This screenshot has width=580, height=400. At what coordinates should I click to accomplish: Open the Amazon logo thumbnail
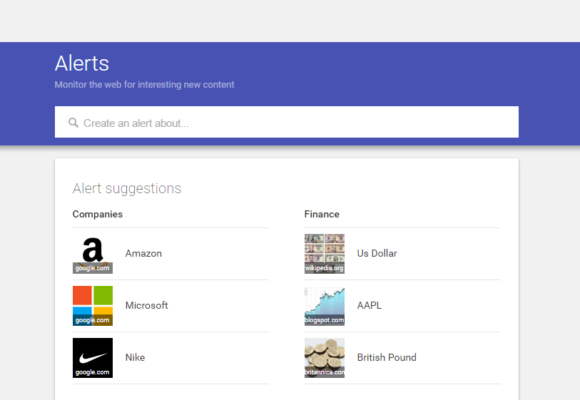[92, 254]
